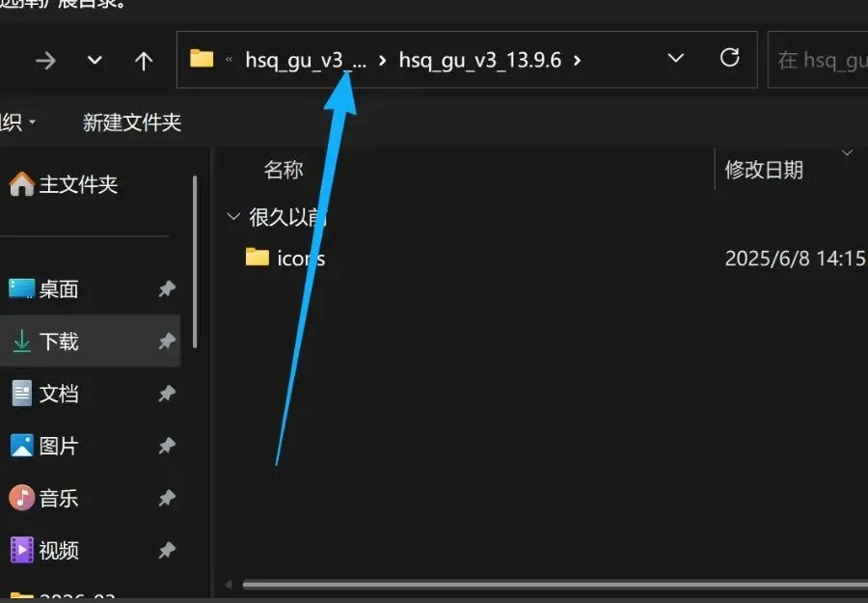868x603 pixels.
Task: Expand the address bar history dropdown
Action: [x=676, y=58]
